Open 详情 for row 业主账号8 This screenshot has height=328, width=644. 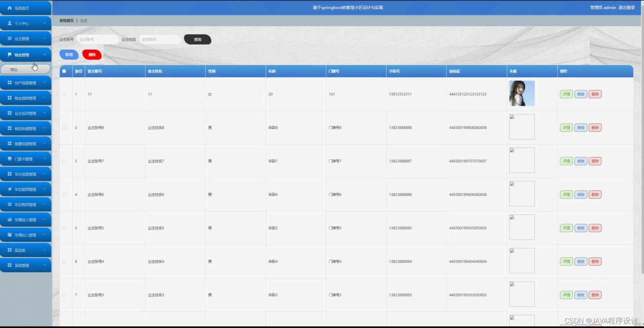tap(566, 128)
